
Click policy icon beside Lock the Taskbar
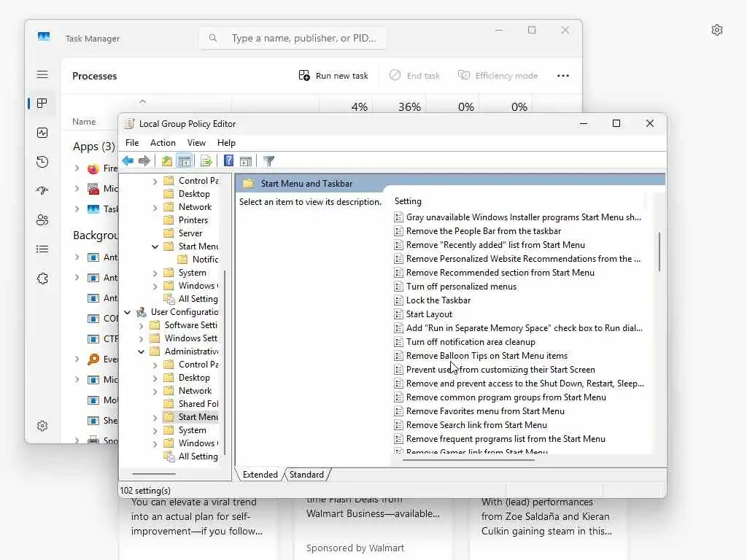click(x=399, y=300)
